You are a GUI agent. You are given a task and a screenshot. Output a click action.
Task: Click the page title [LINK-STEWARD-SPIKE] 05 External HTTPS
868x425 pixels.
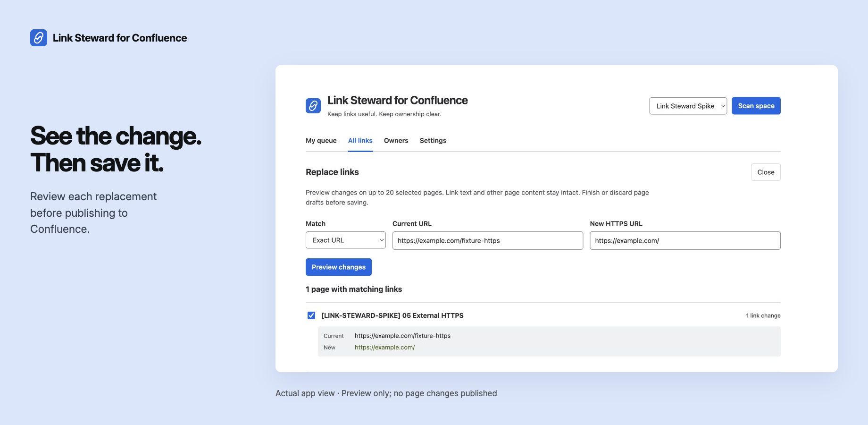[392, 315]
